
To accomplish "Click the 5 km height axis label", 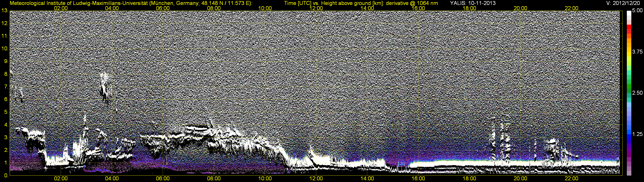I will 6,112.
